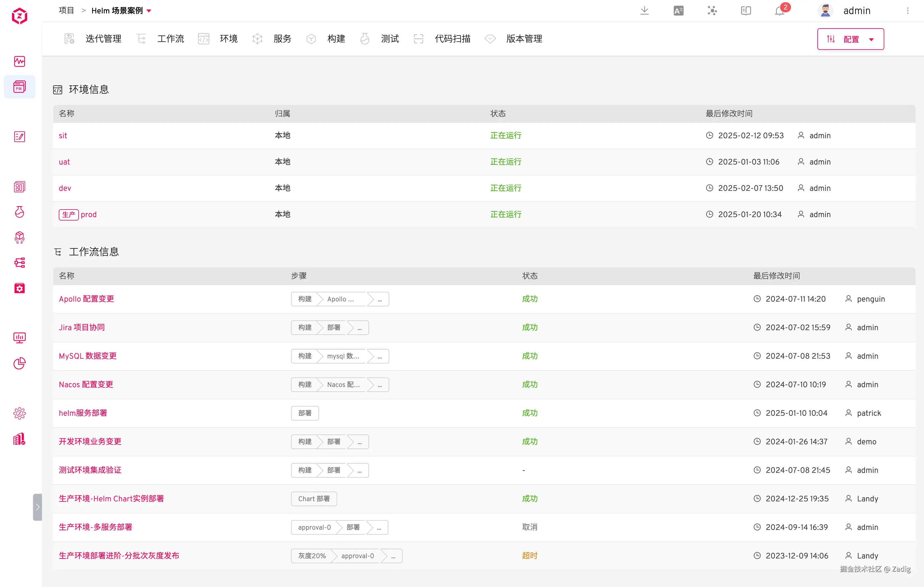
Task: Open the three-dot menu beside admin
Action: pyautogui.click(x=907, y=11)
